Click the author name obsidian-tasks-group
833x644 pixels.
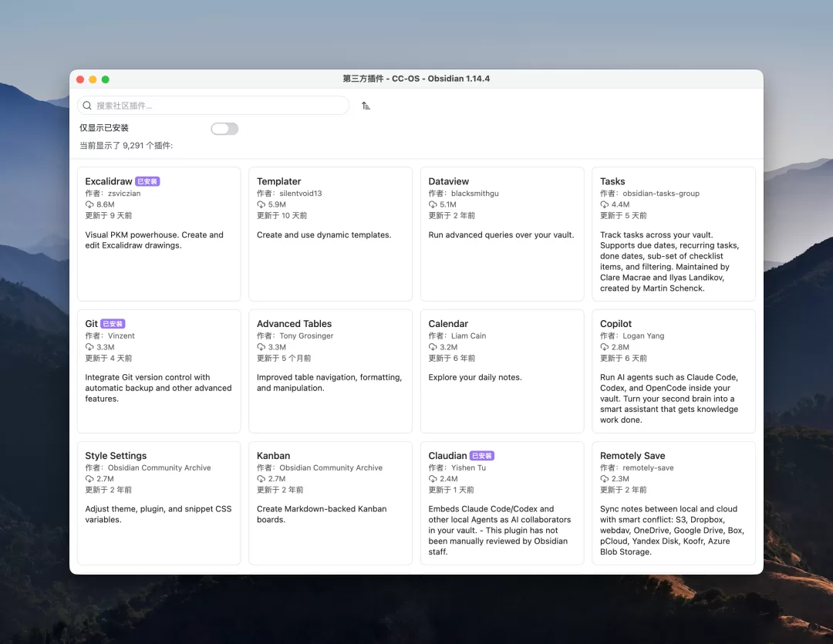[661, 194]
